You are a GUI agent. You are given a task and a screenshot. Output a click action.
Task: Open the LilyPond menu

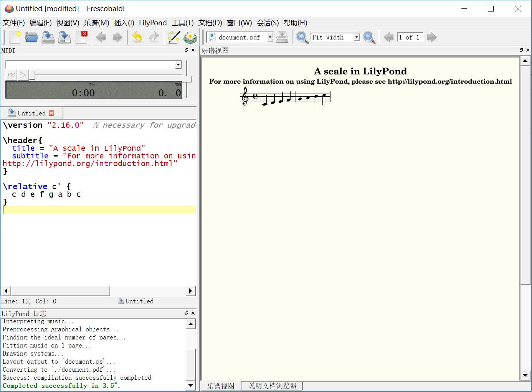tap(153, 23)
